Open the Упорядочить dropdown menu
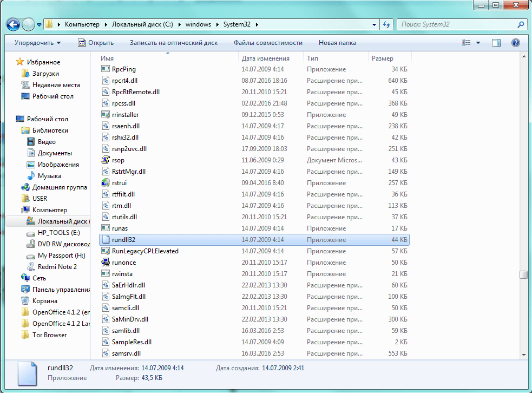532x393 pixels. click(x=37, y=43)
